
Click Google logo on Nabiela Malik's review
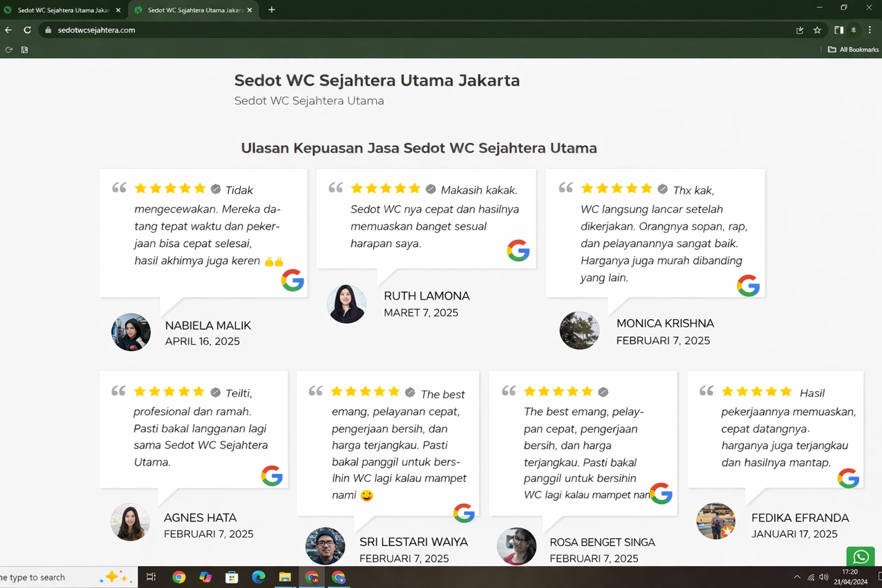[293, 280]
